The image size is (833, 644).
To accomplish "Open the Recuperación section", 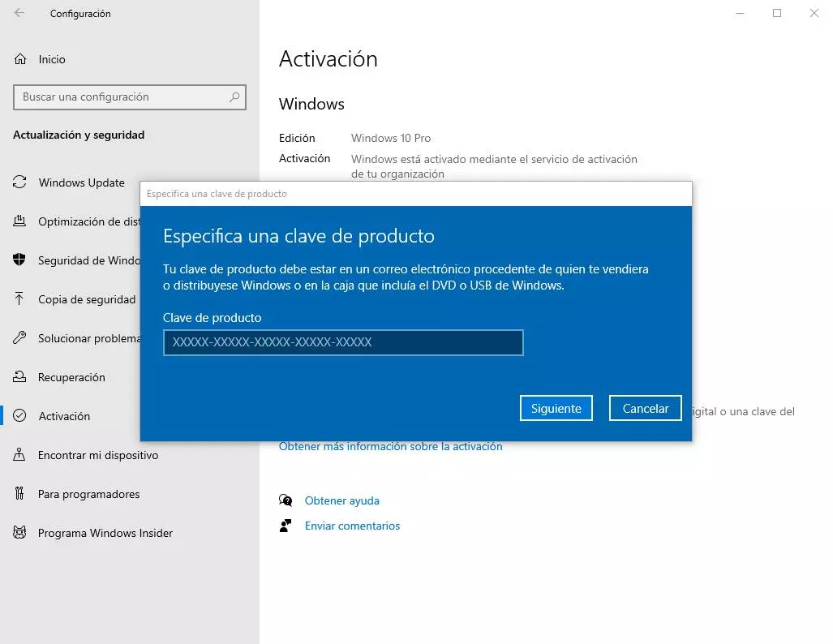I will (71, 377).
